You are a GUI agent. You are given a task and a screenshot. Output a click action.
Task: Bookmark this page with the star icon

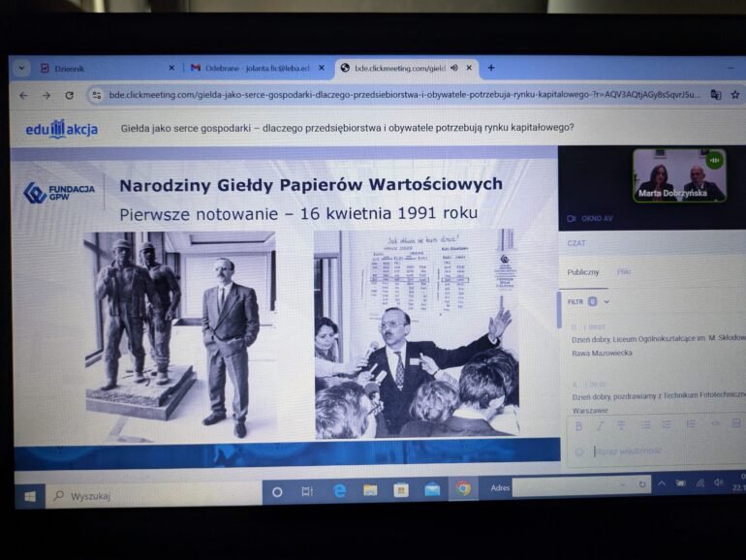tap(734, 95)
